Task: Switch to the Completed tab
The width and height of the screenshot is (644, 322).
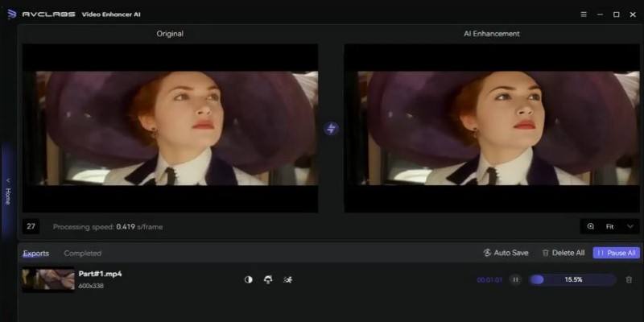Action: [x=83, y=254]
